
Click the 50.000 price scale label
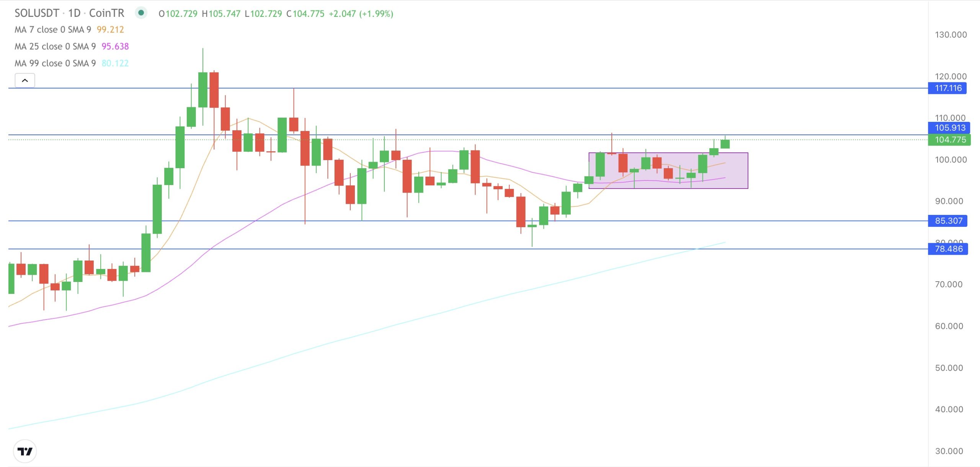point(949,368)
